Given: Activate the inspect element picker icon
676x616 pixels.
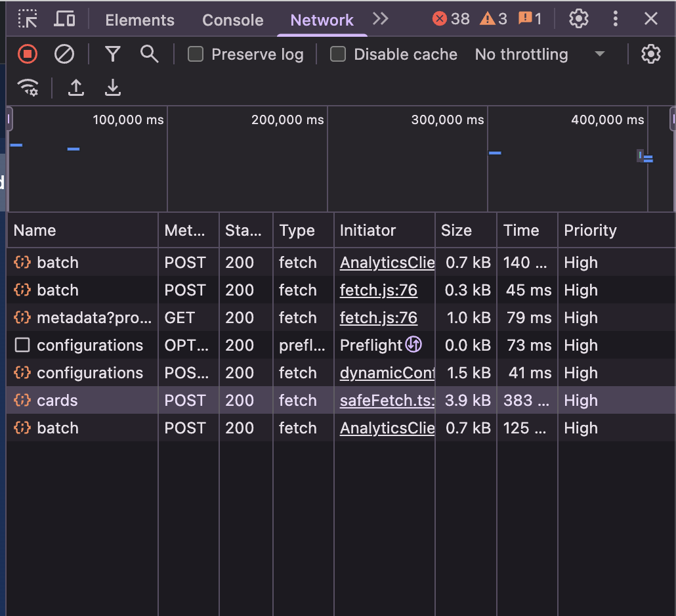Looking at the screenshot, I should pyautogui.click(x=28, y=19).
